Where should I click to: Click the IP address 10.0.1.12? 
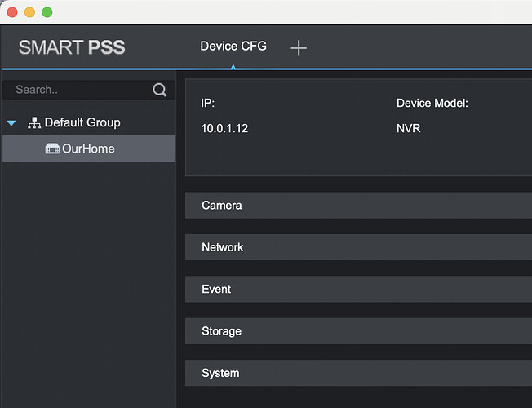point(224,129)
